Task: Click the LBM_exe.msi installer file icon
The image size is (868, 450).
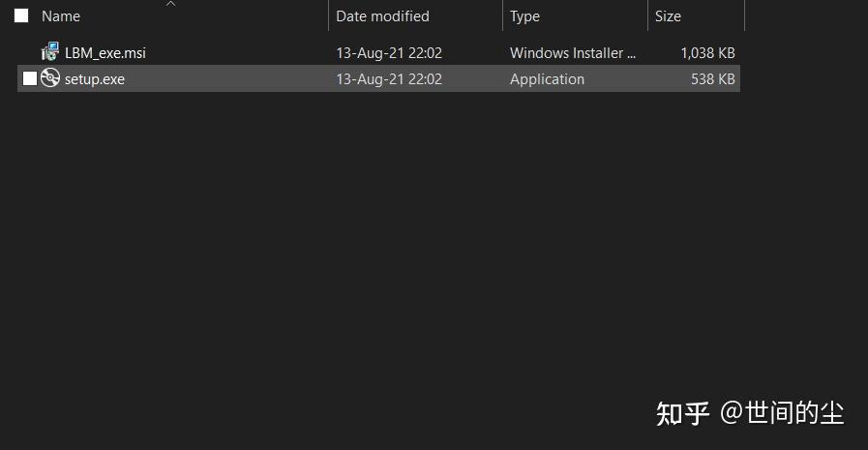Action: tap(50, 52)
